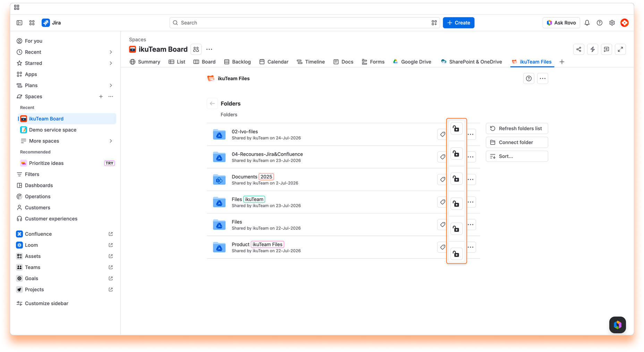Open the 02-Ivo-files folder thumbnail
Viewport: 644px width, 352px height.
219,134
